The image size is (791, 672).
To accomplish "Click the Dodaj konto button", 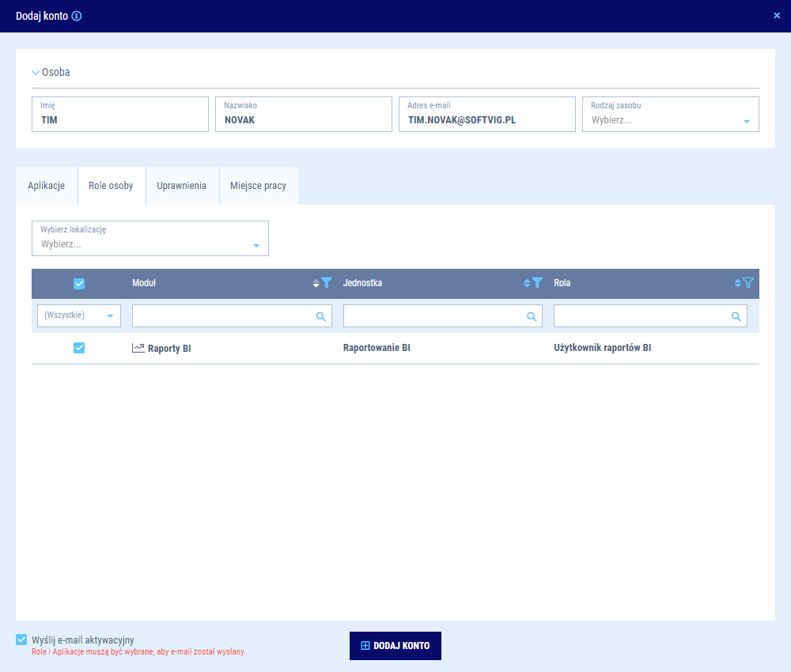I will pyautogui.click(x=395, y=645).
